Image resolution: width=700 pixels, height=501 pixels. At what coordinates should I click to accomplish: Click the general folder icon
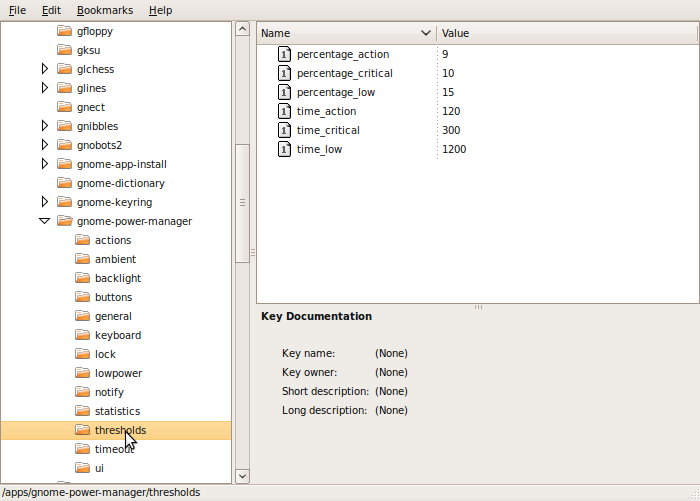(83, 316)
